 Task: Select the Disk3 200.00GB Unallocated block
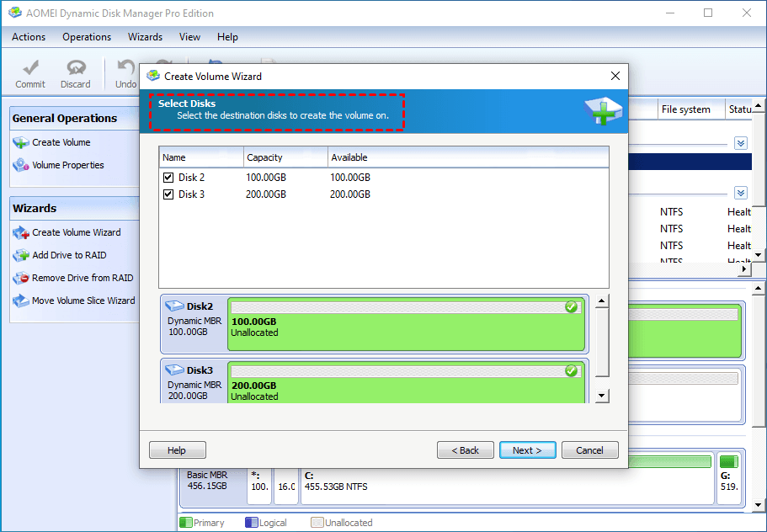pos(406,383)
